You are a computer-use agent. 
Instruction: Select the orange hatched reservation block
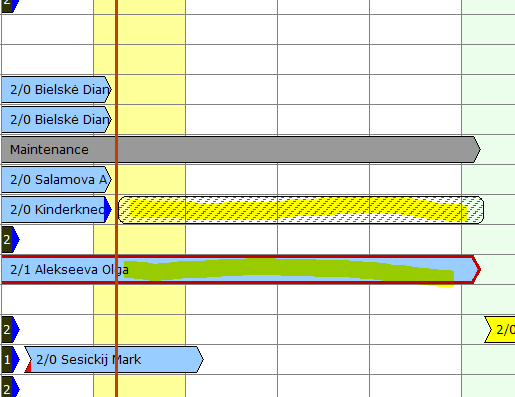point(301,210)
